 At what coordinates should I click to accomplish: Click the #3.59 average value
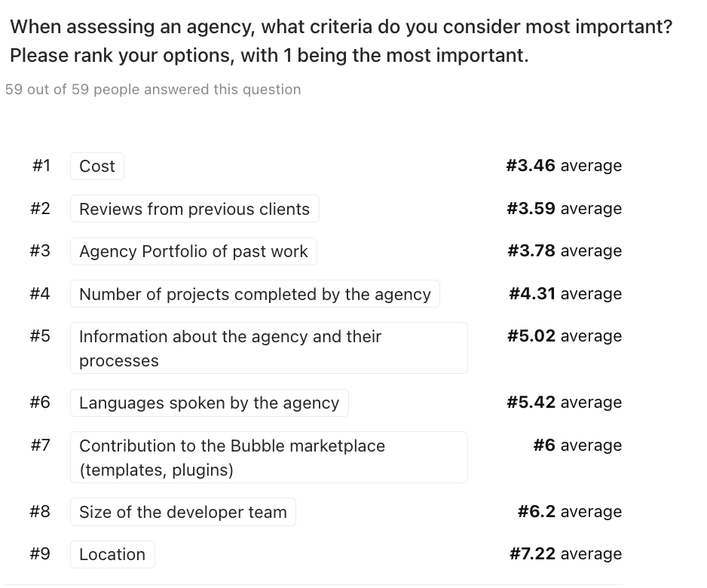tap(564, 208)
